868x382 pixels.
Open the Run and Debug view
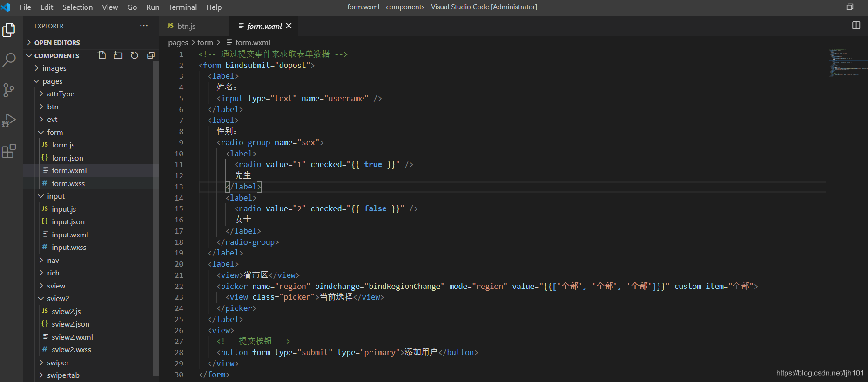(9, 120)
